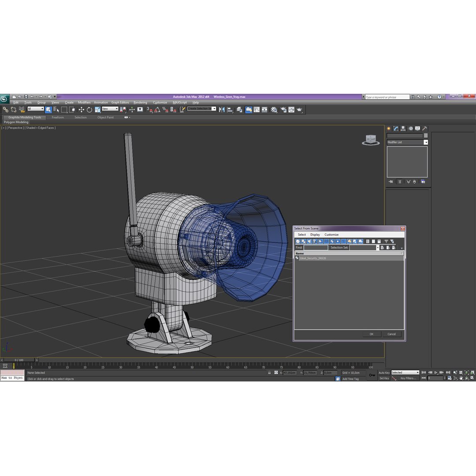Switch to the Object Paint ribbon tab
Screen dimensions: 476x476
point(105,117)
